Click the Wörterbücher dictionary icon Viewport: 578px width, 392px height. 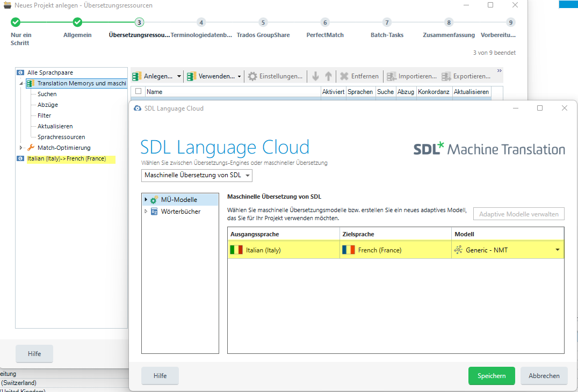point(154,212)
